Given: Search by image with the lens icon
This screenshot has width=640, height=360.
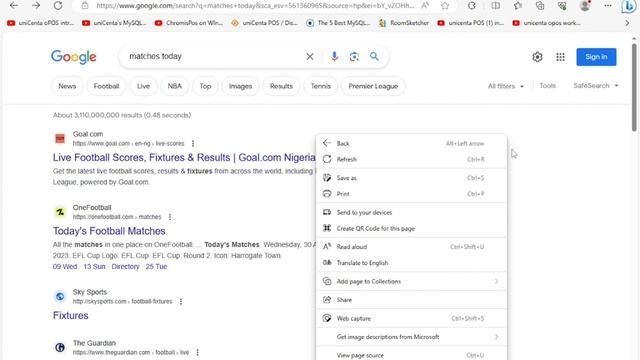Looking at the screenshot, I should [x=354, y=57].
